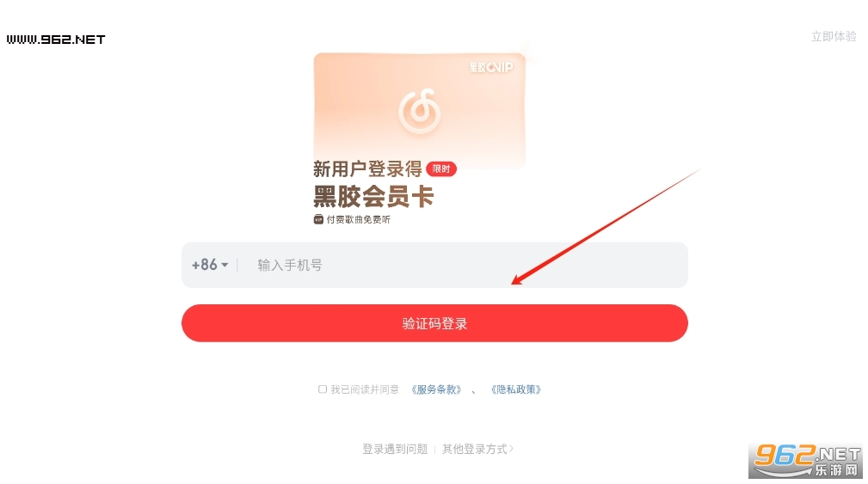The width and height of the screenshot is (868, 484).
Task: Choose 其他登录方式 text link
Action: point(474,449)
